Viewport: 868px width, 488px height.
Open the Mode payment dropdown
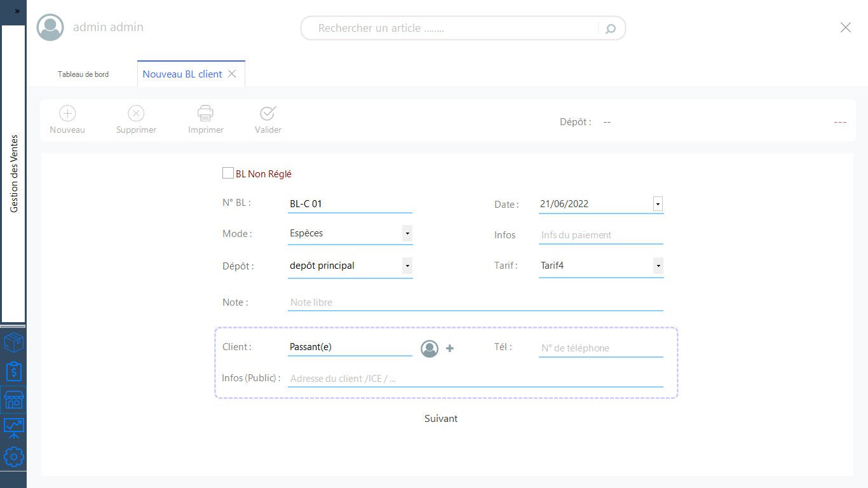(x=407, y=234)
